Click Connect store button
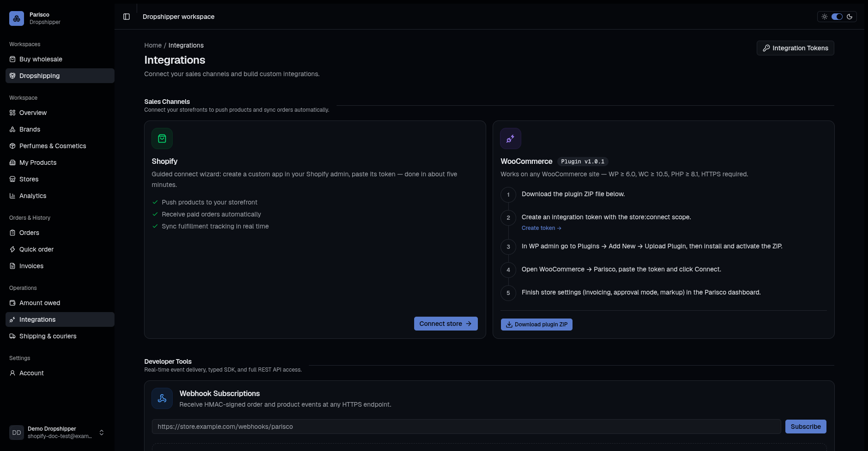The image size is (868, 451). [446, 324]
